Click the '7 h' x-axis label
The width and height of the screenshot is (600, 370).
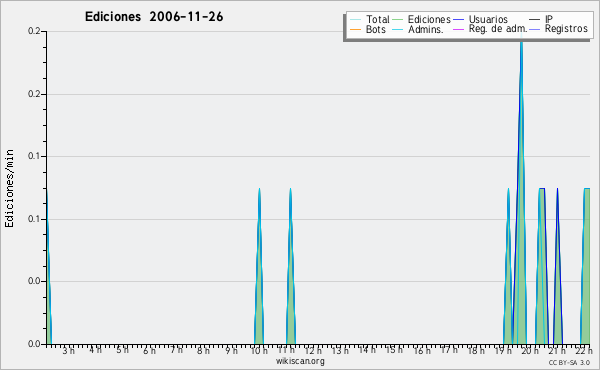point(176,350)
